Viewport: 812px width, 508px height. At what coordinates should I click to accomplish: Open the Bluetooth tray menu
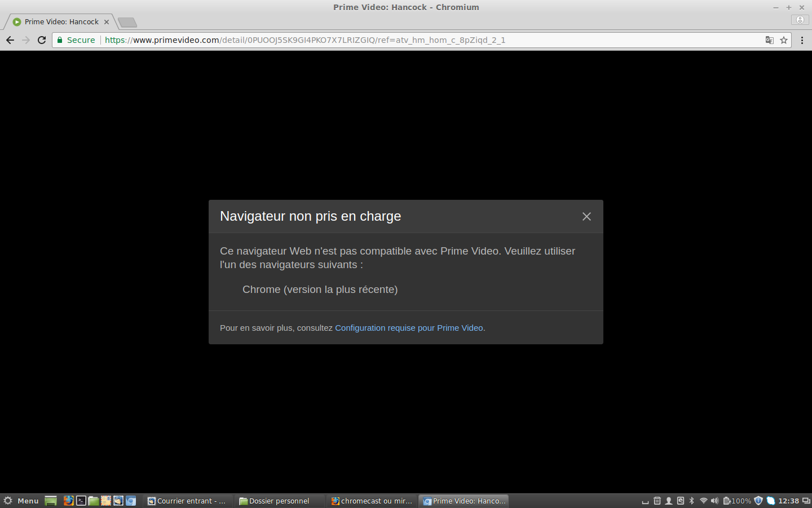tap(692, 501)
